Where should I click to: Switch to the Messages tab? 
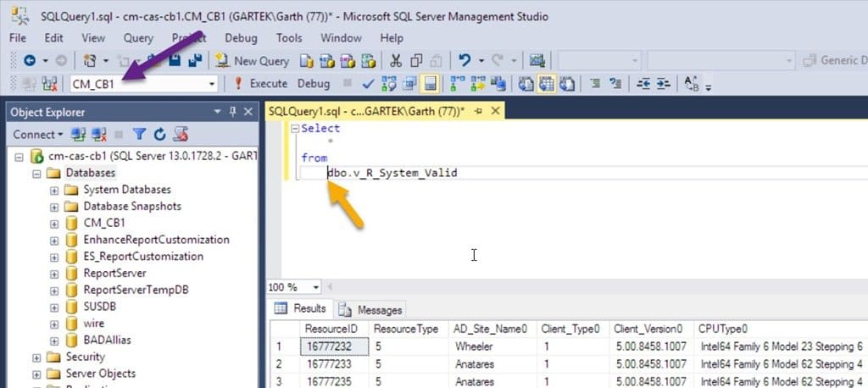pyautogui.click(x=371, y=309)
